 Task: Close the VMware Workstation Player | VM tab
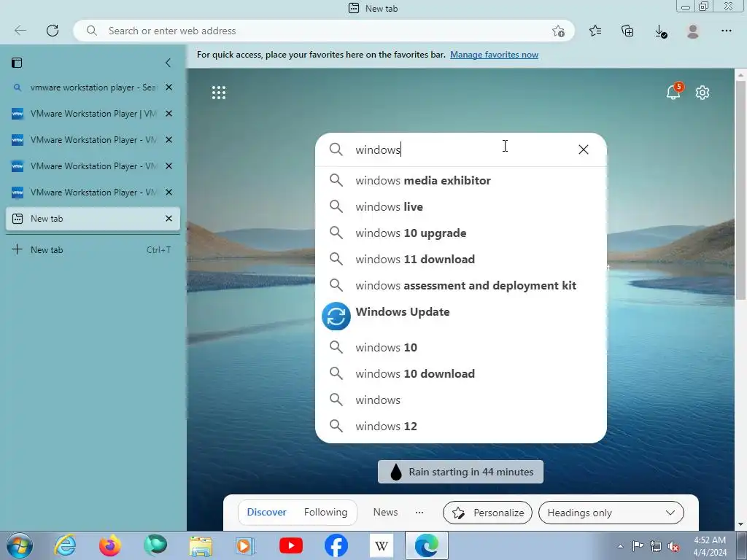[x=169, y=113]
